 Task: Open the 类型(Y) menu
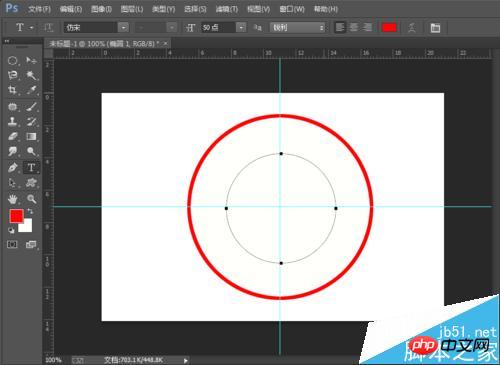click(163, 9)
